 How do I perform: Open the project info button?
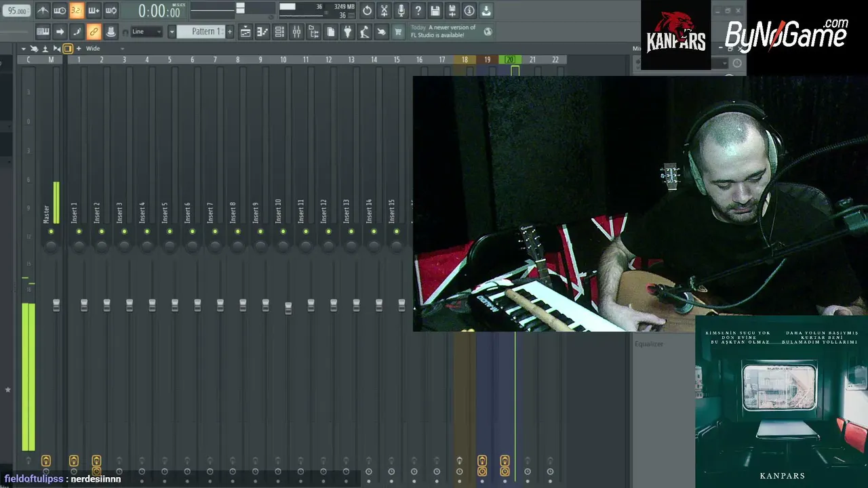(x=469, y=11)
